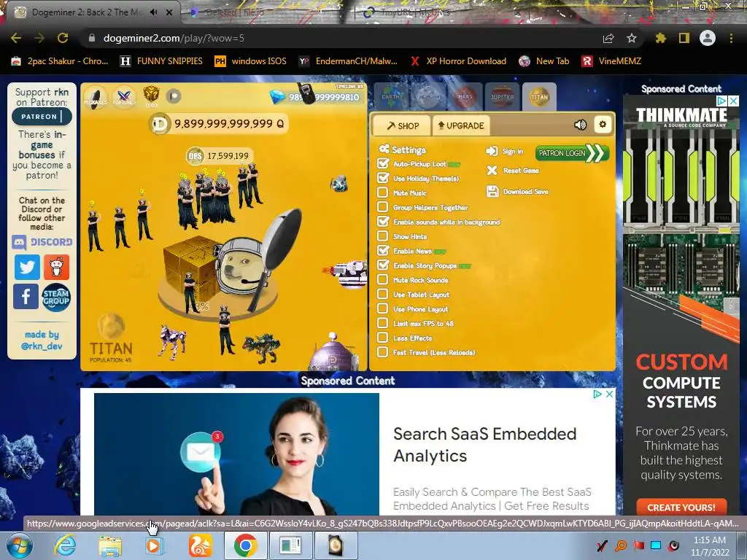Open the Chrome extensions puzzle icon

tap(661, 38)
